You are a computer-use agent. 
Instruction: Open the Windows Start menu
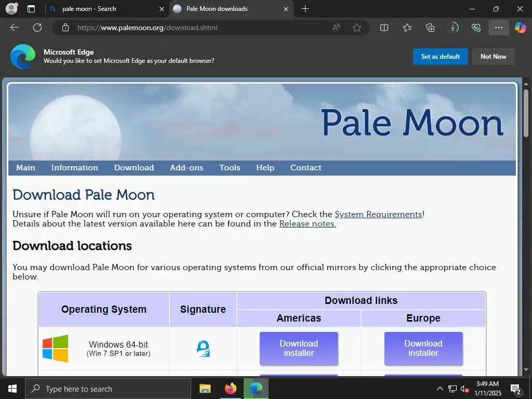12,389
